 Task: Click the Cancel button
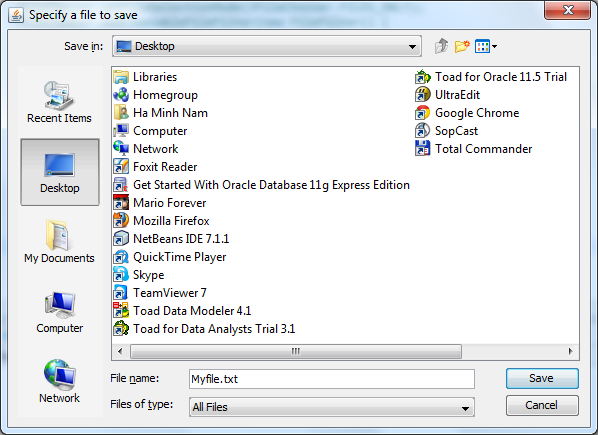coord(542,405)
